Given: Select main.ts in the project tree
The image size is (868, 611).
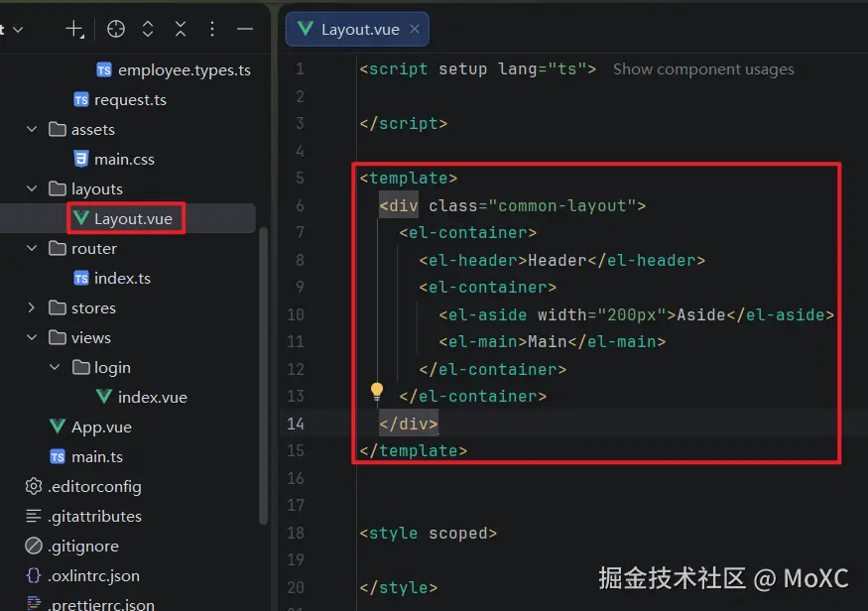Looking at the screenshot, I should (x=97, y=456).
